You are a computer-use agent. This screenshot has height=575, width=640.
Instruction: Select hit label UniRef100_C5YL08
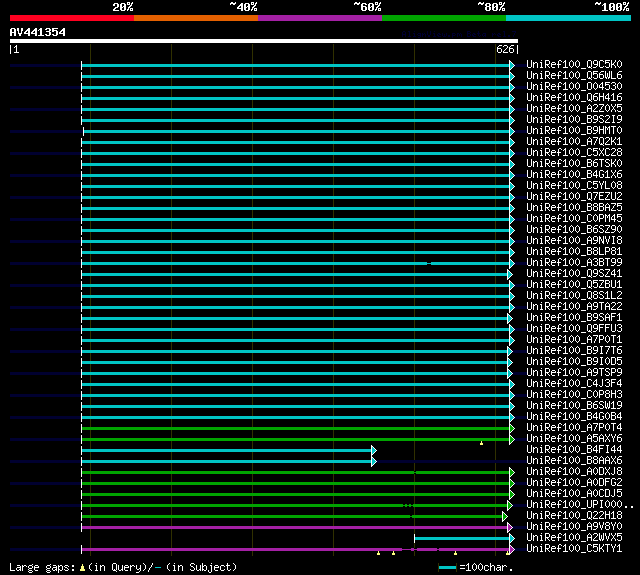[x=574, y=186]
